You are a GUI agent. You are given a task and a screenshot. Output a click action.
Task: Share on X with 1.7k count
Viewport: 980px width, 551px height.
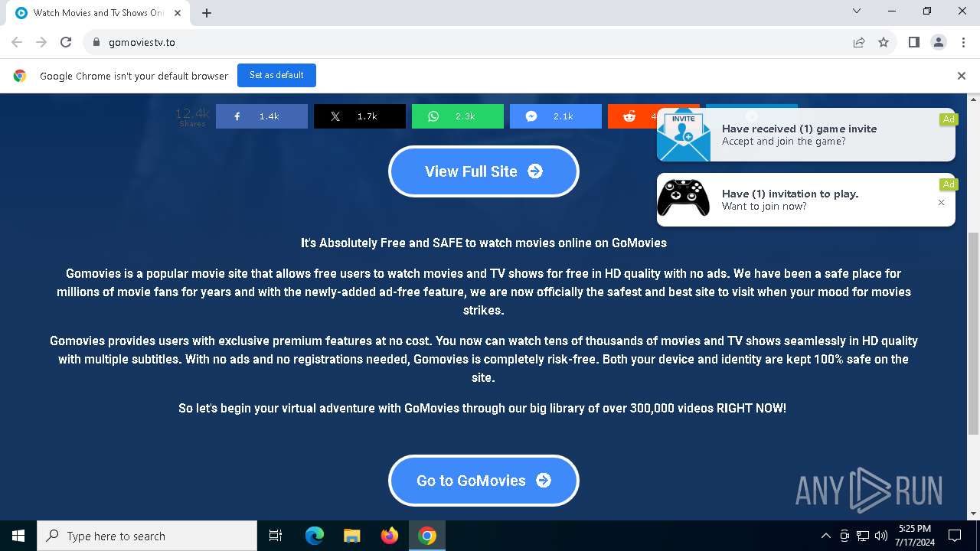[359, 116]
